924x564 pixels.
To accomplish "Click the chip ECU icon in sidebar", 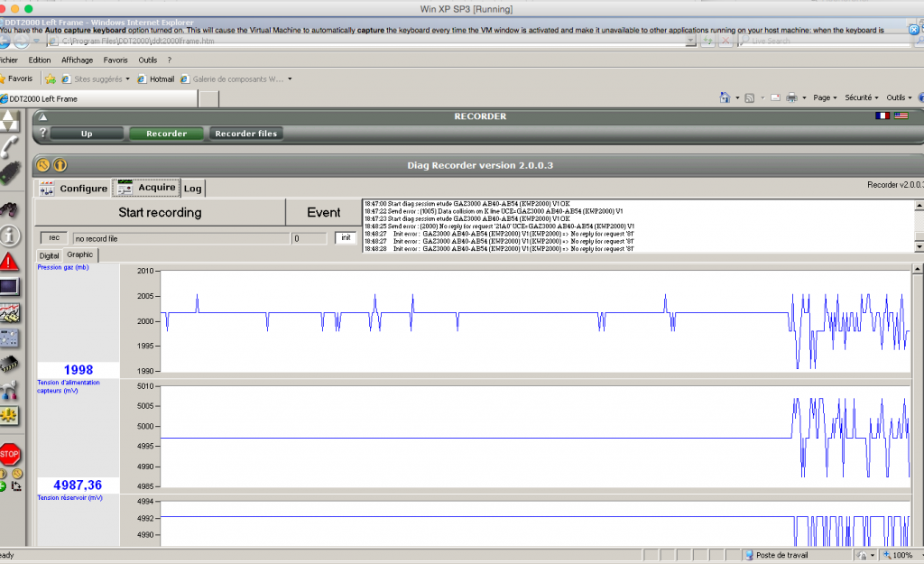I will coord(9,364).
